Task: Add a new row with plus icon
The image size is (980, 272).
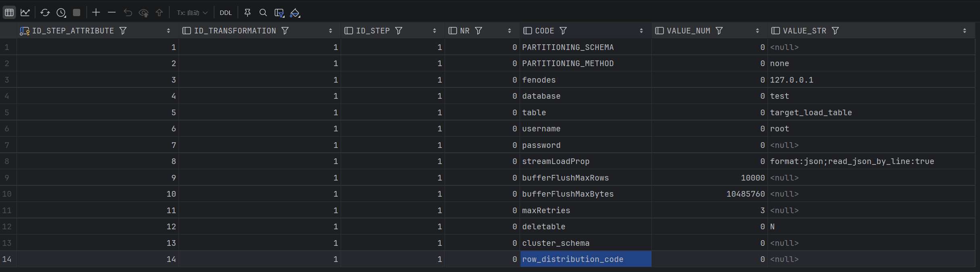Action: point(96,12)
